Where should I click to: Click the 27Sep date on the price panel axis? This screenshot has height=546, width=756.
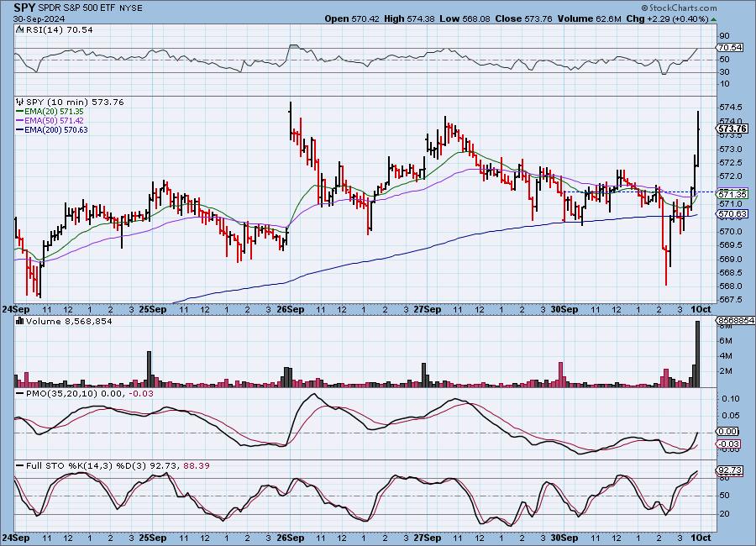click(x=428, y=309)
